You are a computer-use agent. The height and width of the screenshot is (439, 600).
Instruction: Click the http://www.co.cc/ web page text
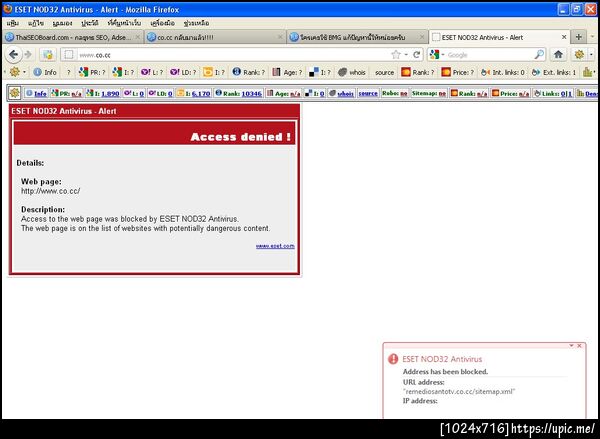pos(51,191)
